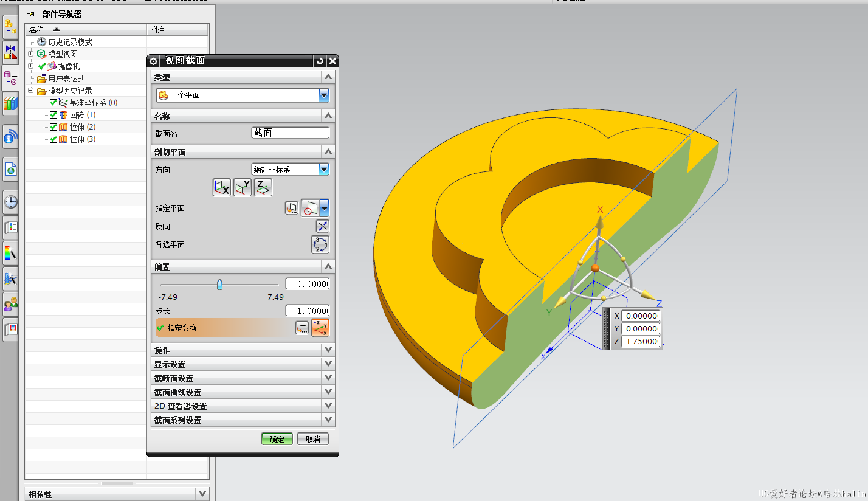
Task: Expand the 相依性 panel
Action: click(202, 494)
